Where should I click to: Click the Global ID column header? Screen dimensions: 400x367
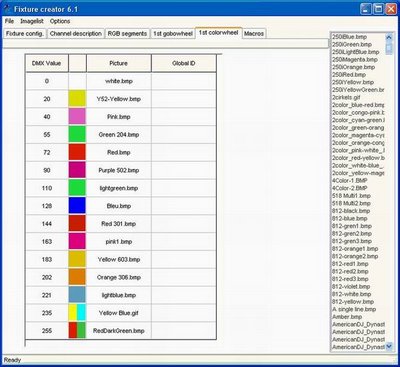click(x=184, y=63)
